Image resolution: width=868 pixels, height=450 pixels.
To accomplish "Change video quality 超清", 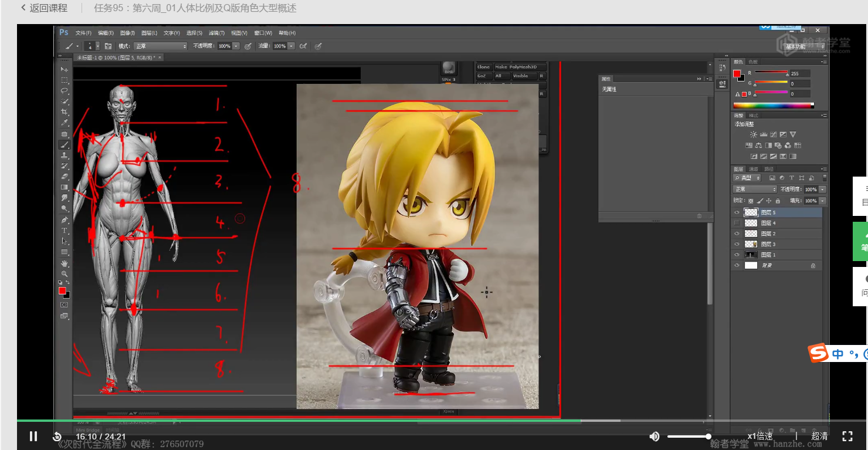I will [819, 436].
